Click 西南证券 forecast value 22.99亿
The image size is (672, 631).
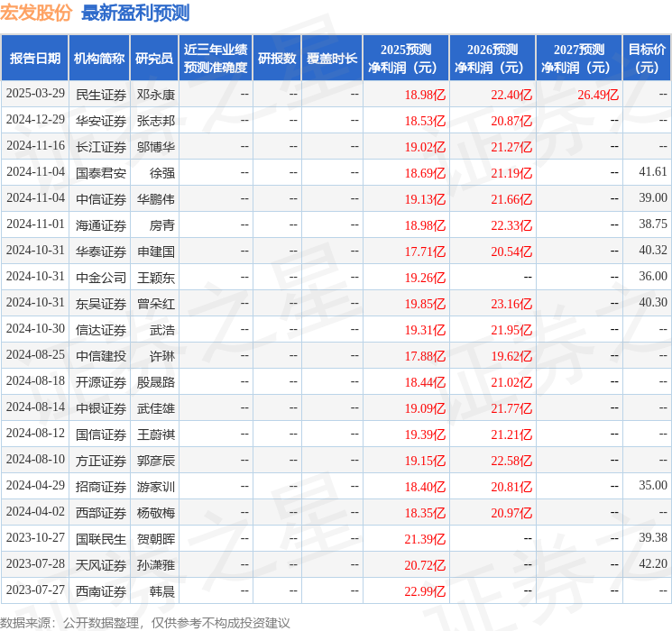(425, 590)
